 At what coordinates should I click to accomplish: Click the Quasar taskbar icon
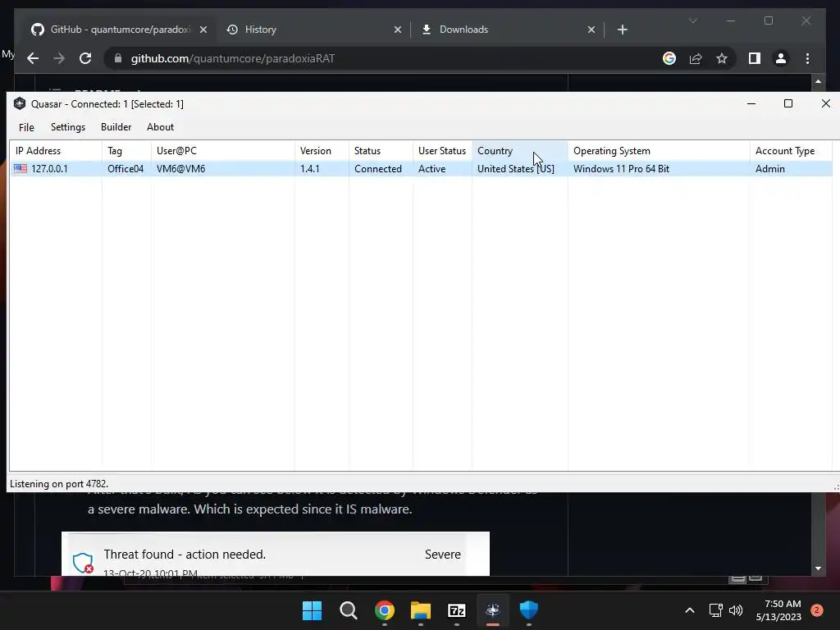tap(493, 610)
